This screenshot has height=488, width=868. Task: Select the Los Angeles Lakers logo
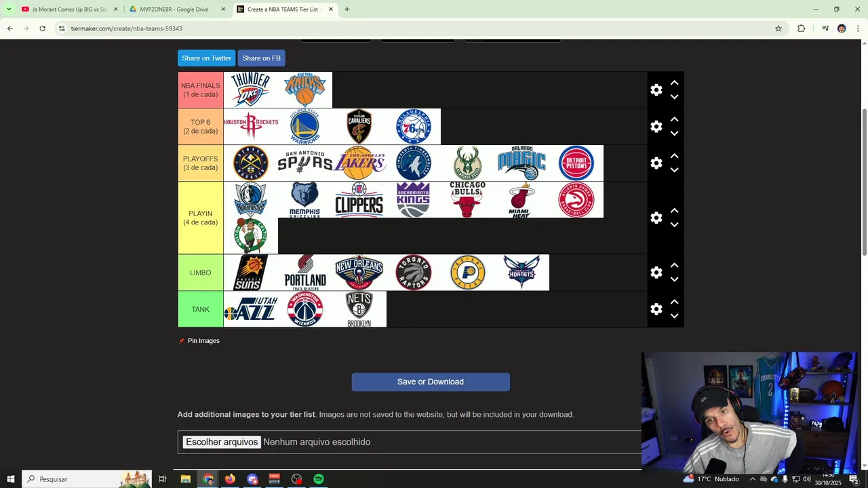click(359, 163)
